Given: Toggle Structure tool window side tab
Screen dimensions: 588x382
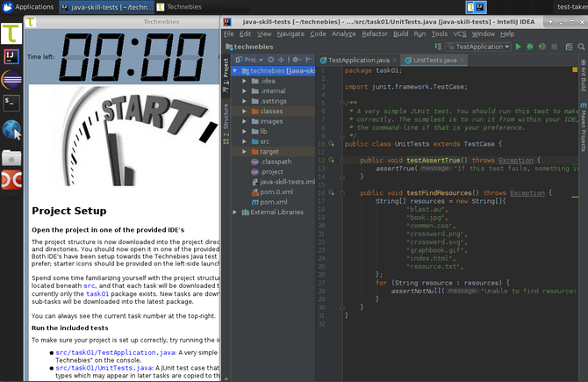Looking at the screenshot, I should coord(226,124).
